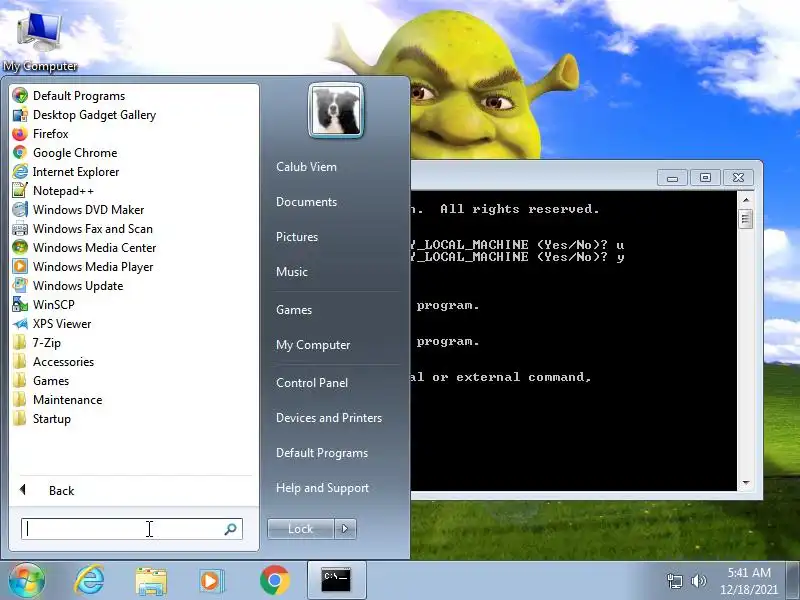Click the Lock button
Image resolution: width=800 pixels, height=600 pixels.
[301, 529]
